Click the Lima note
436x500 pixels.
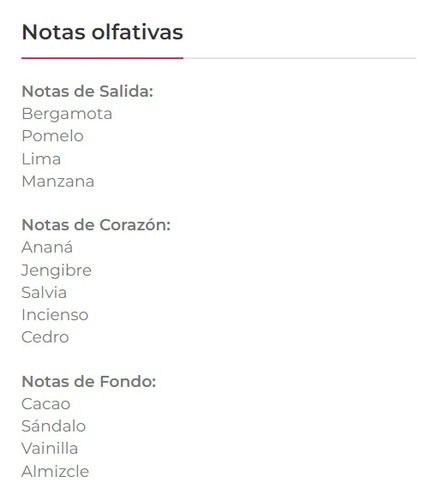41,159
